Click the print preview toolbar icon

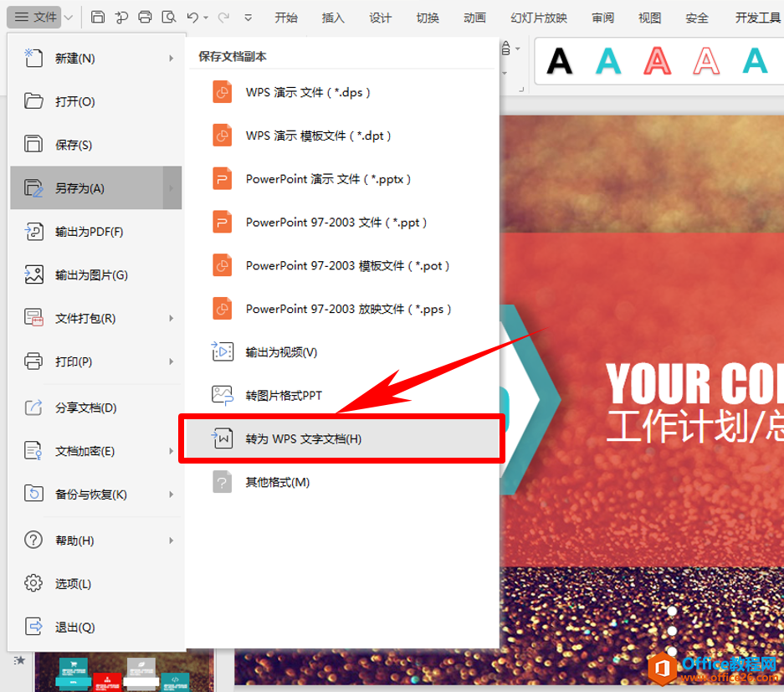pos(169,18)
